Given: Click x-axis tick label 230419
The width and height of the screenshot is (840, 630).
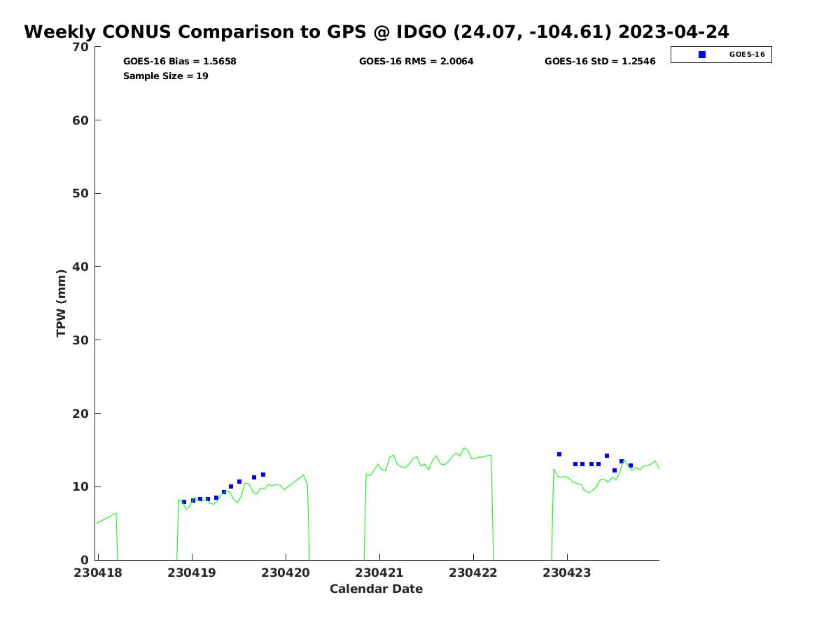Looking at the screenshot, I should [192, 573].
